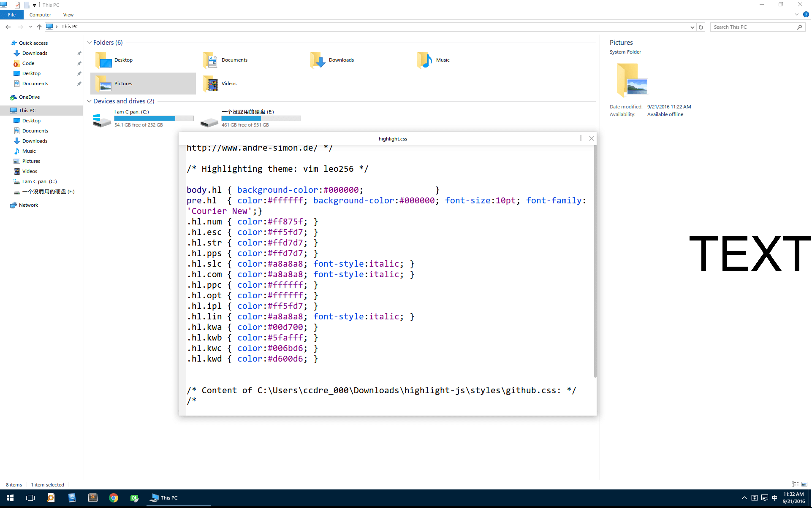Collapse the Devices and drives group
Image resolution: width=812 pixels, height=508 pixels.
tap(89, 101)
